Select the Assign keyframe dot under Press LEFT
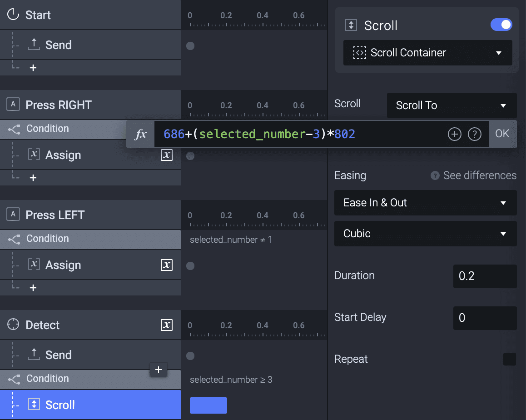 tap(190, 266)
